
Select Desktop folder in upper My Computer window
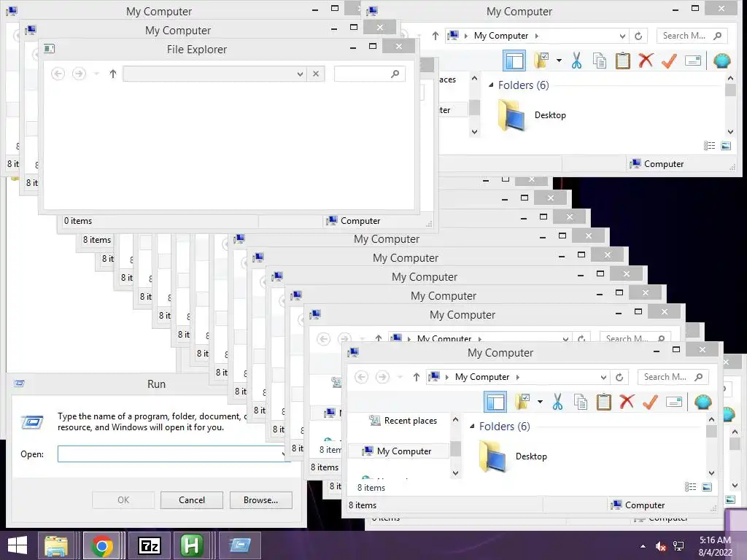532,114
